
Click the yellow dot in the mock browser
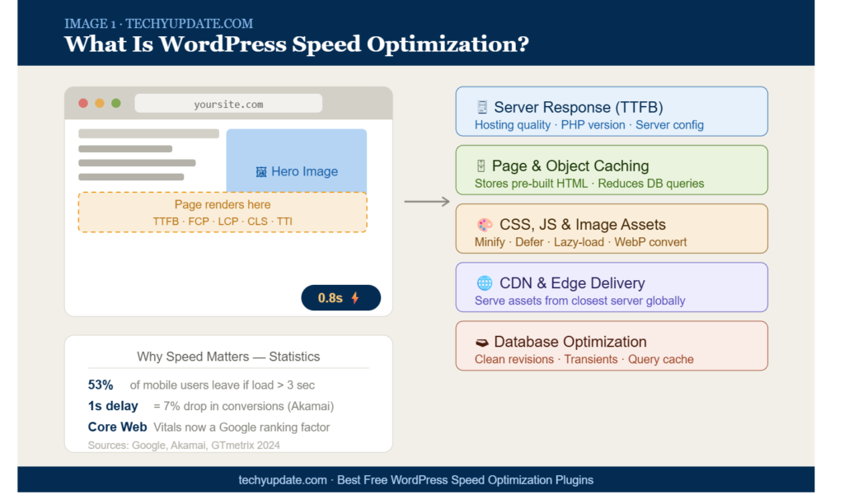(100, 103)
